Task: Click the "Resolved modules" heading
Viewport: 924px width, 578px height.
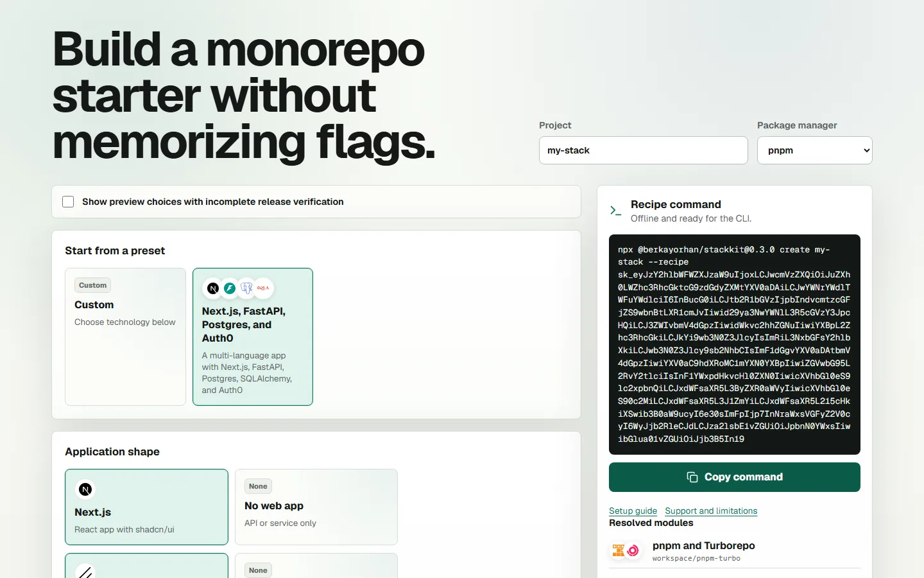Action: click(x=651, y=523)
